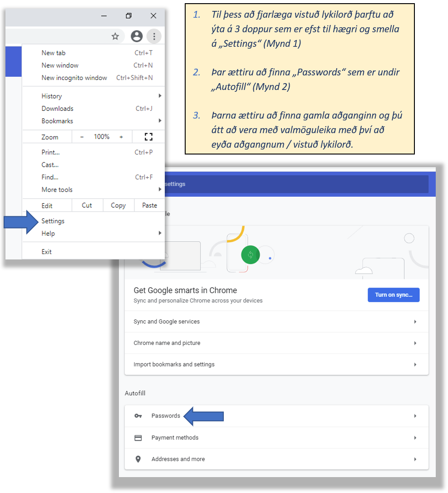Expand the History submenu arrow
Image resolution: width=448 pixels, height=493 pixels.
point(159,96)
